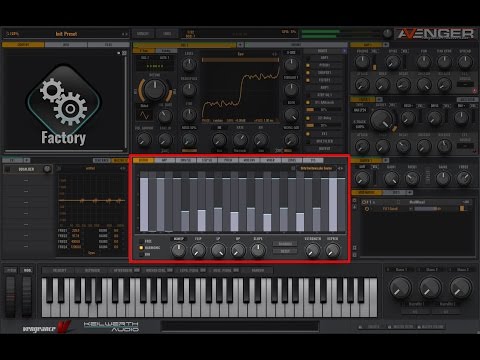Click the LP knob in harmonic editor
This screenshot has height=360, width=480.
pos(218,250)
